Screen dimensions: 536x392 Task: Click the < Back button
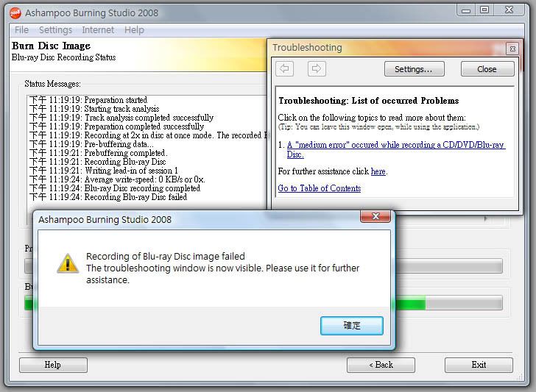(x=381, y=365)
